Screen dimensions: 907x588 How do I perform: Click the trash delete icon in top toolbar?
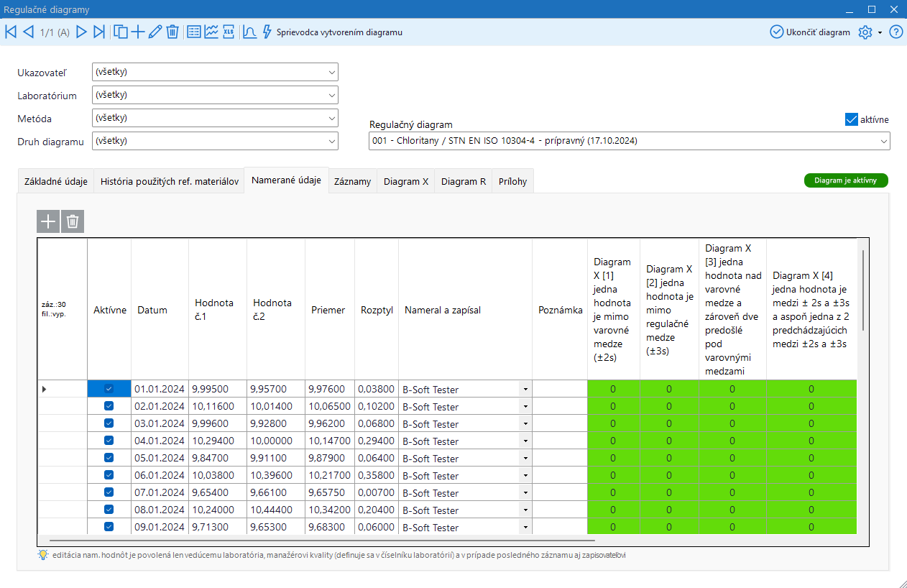tap(172, 32)
